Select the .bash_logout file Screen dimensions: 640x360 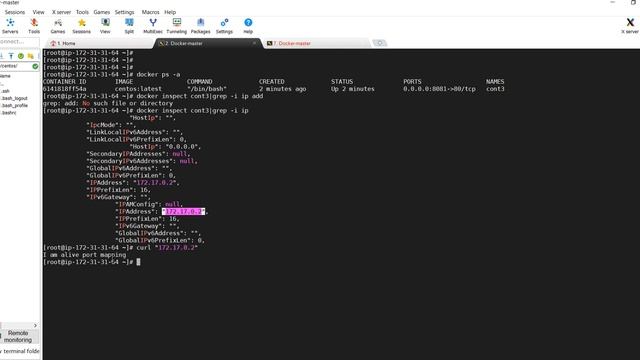(x=14, y=98)
